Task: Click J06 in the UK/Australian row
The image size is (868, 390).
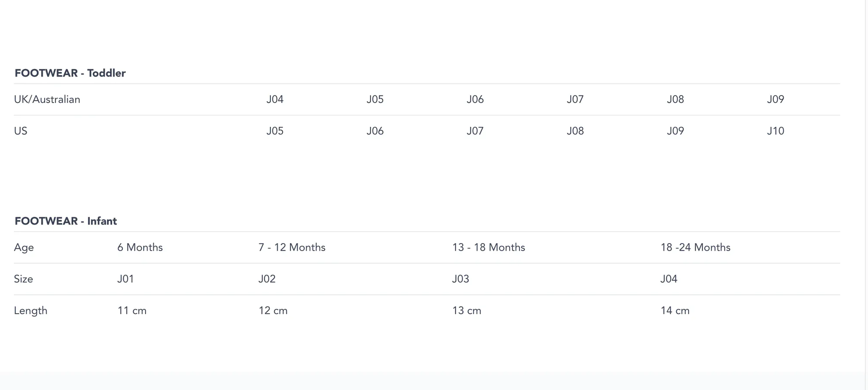Action: [x=475, y=99]
